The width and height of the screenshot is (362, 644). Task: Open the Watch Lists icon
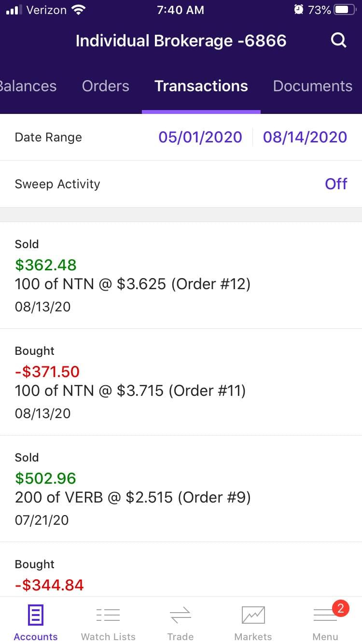[x=108, y=615]
